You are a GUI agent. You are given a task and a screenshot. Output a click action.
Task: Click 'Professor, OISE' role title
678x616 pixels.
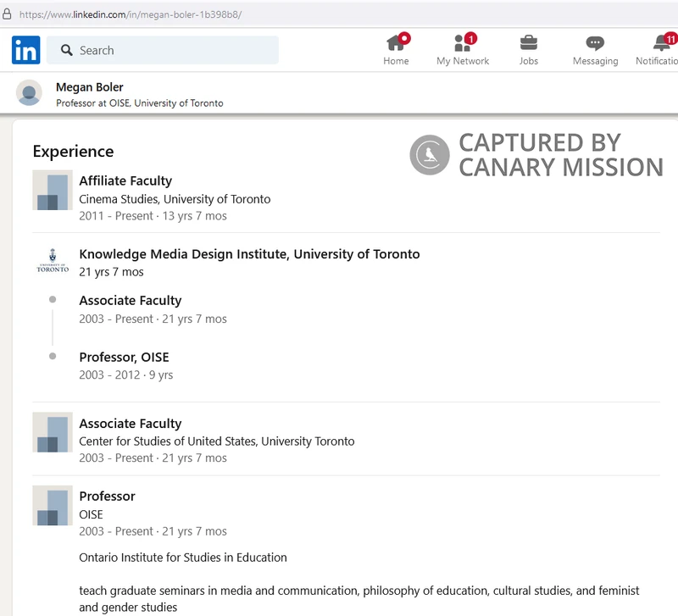coord(124,357)
